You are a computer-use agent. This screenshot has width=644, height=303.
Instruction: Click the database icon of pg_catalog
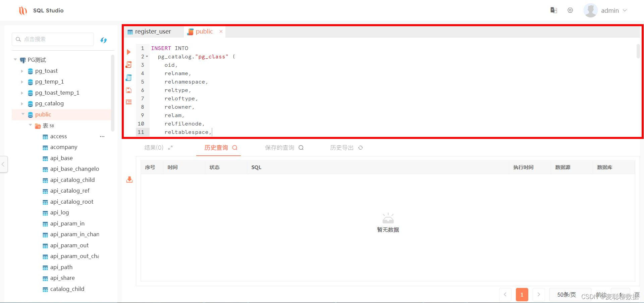31,104
